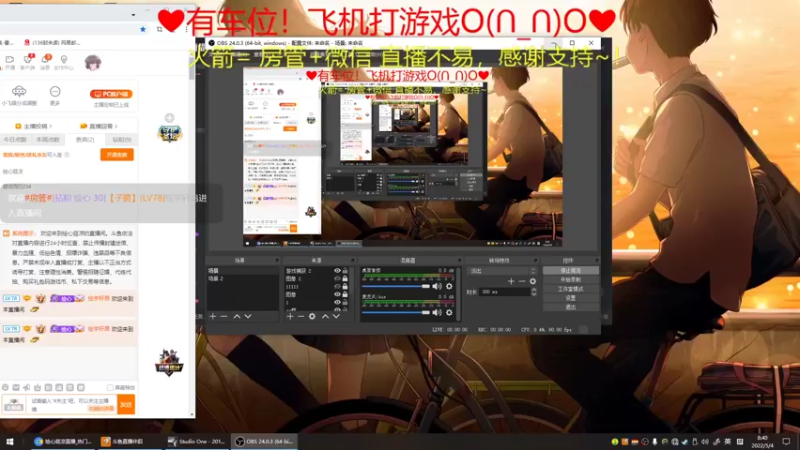Open source properties gear in sources panel
The image size is (800, 450).
tap(312, 316)
